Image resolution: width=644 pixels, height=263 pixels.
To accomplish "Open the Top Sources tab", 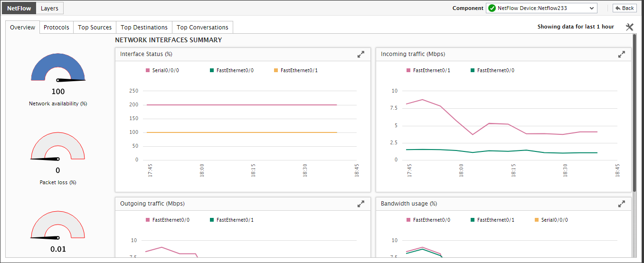I will (x=95, y=28).
